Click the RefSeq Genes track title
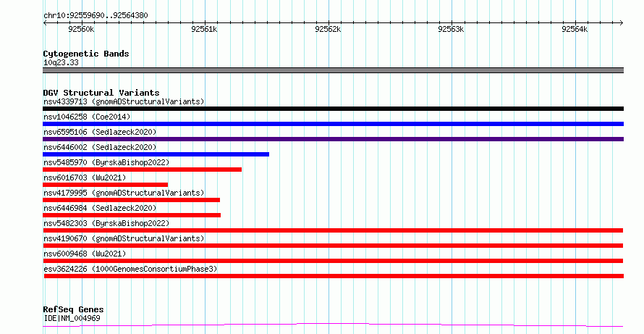 tap(74, 310)
